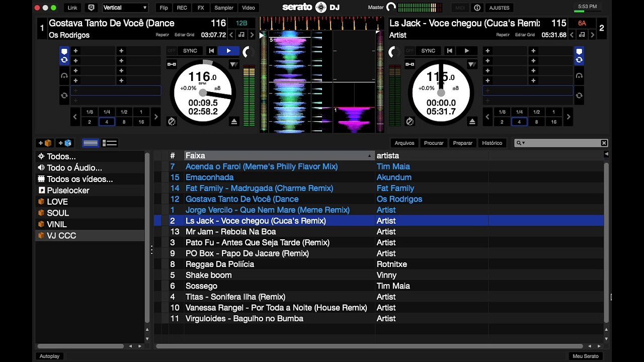Viewport: 644px width, 362px height.
Task: Select deck 1 loop roll tab icon
Action: click(64, 75)
